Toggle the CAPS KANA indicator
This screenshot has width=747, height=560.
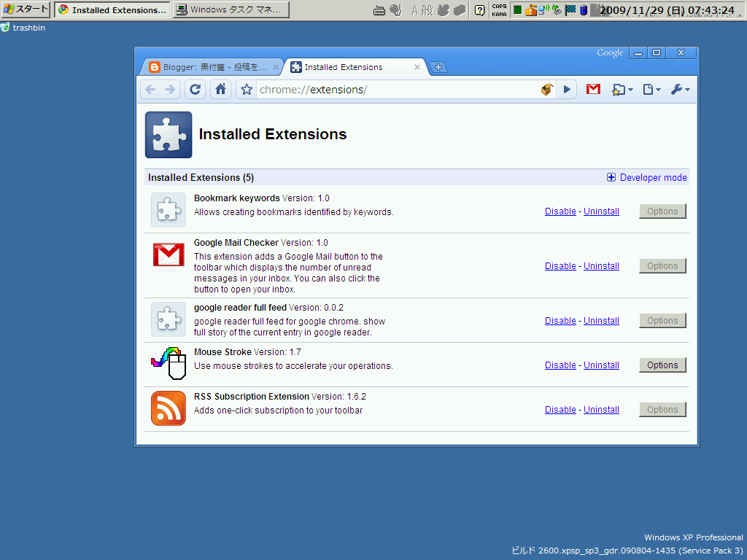click(499, 10)
